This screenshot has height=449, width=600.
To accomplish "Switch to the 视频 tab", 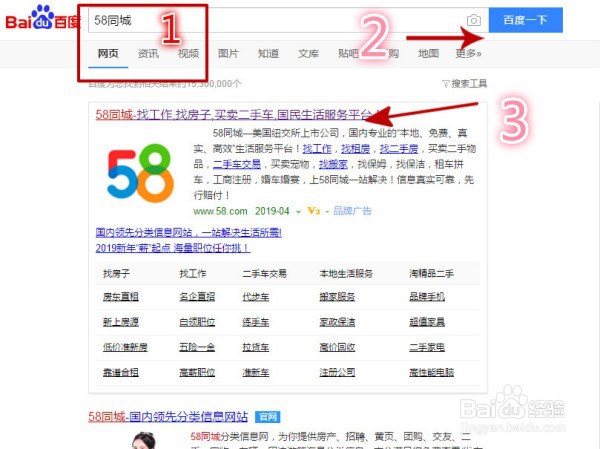I will (x=188, y=53).
